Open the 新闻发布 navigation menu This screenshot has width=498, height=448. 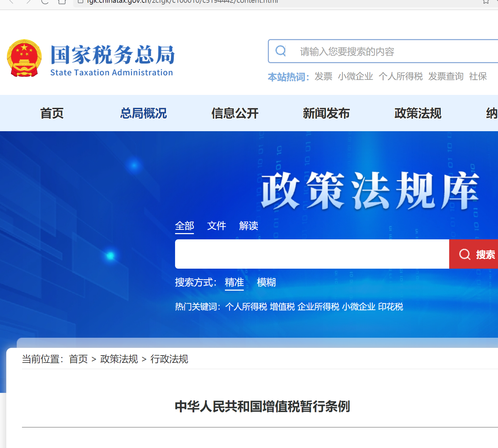(326, 113)
